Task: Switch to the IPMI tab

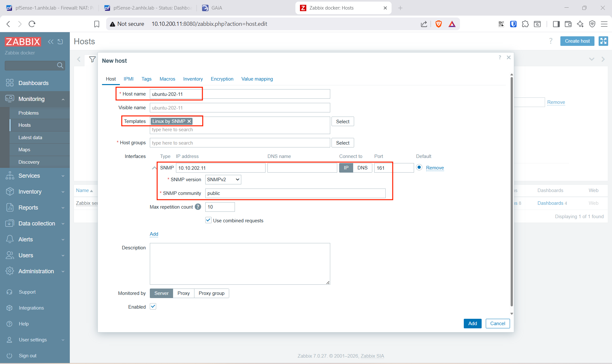Action: click(128, 79)
